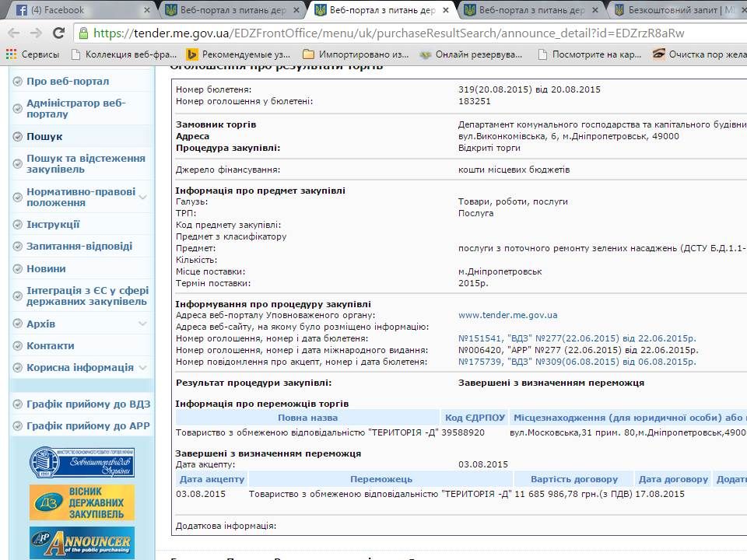747x560 pixels.
Task: Click the green padlock security icon
Action: click(x=83, y=33)
